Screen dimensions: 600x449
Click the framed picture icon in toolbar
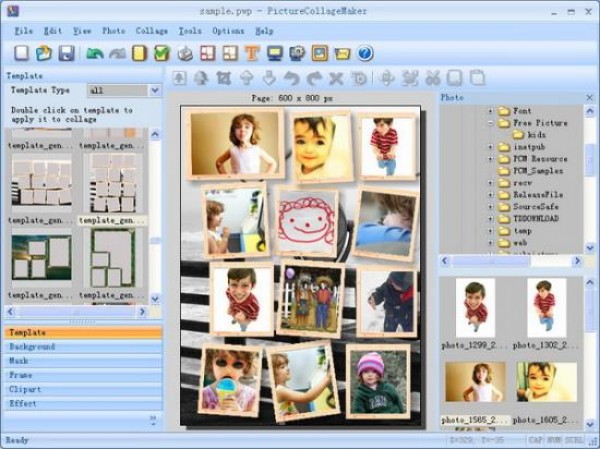pos(320,53)
